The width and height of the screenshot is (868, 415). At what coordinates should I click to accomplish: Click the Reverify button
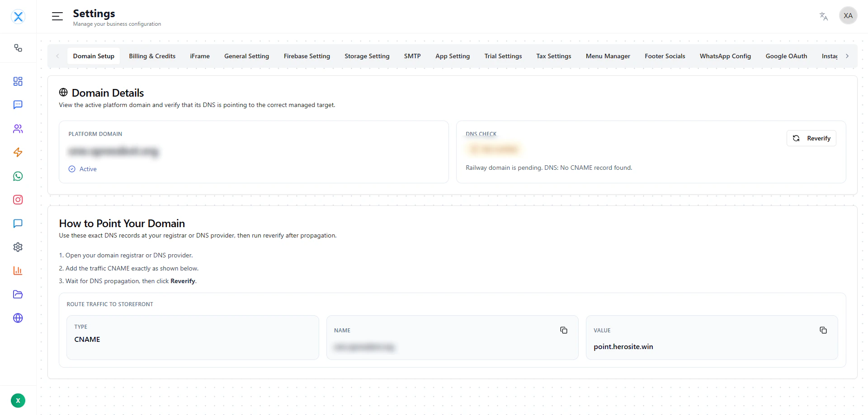click(811, 138)
